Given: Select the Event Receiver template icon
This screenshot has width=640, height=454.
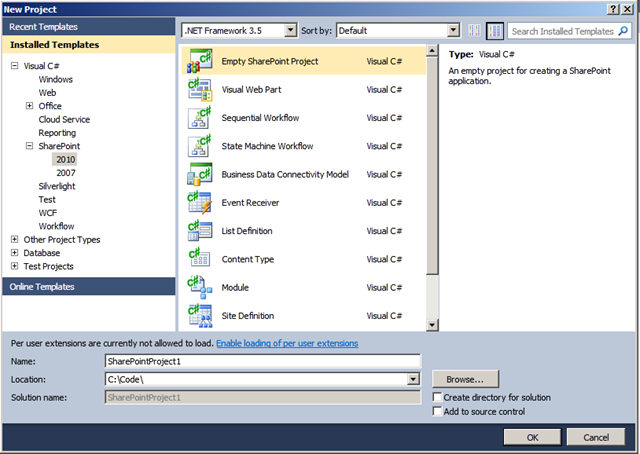Looking at the screenshot, I should click(x=200, y=203).
